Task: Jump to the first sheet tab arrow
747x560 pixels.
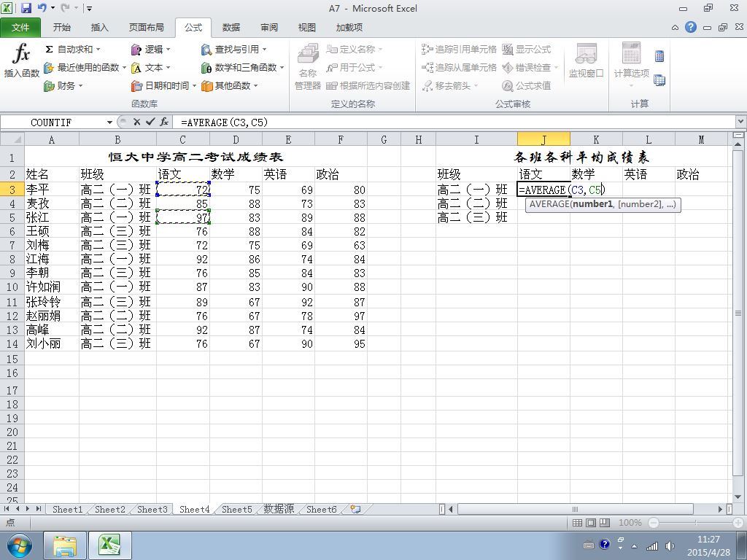Action: [7, 509]
